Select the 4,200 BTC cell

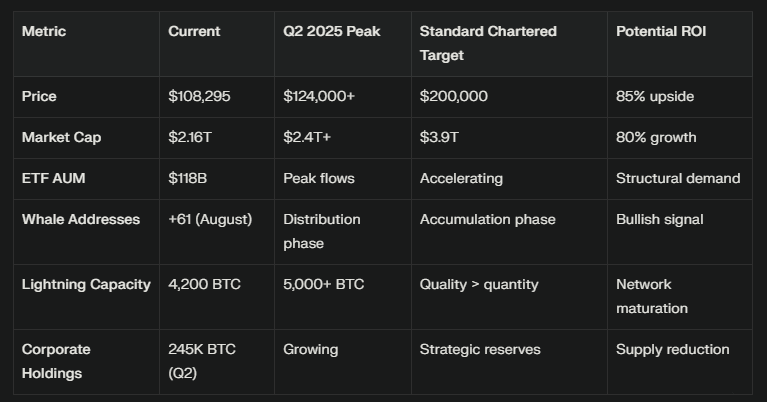(205, 284)
